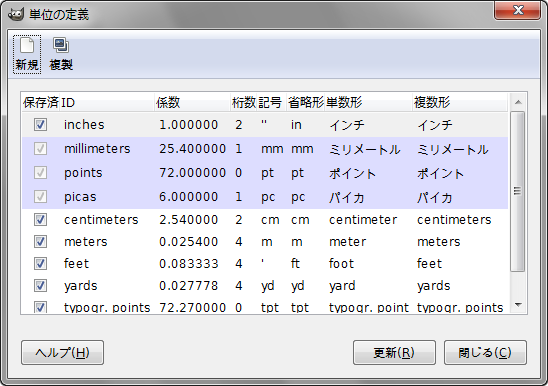This screenshot has height=386, width=548.
Task: Select the millimeters row ID
Action: 97,149
